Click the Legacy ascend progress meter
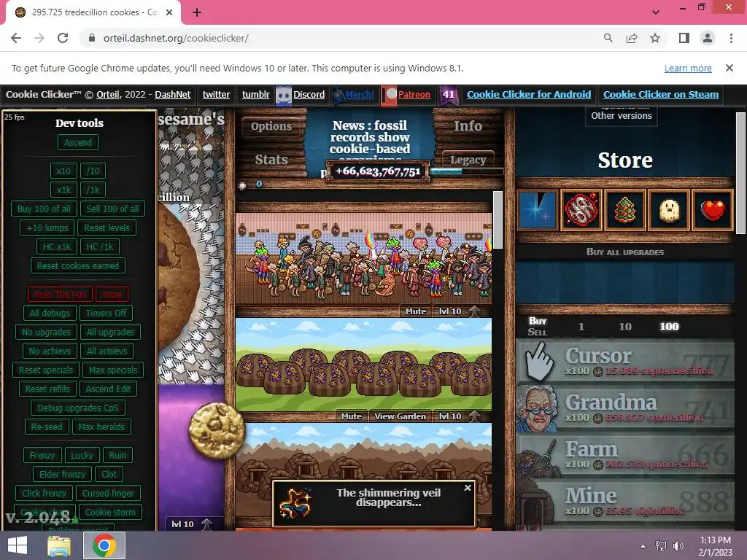Viewport: 747px width, 560px height. pos(467,171)
